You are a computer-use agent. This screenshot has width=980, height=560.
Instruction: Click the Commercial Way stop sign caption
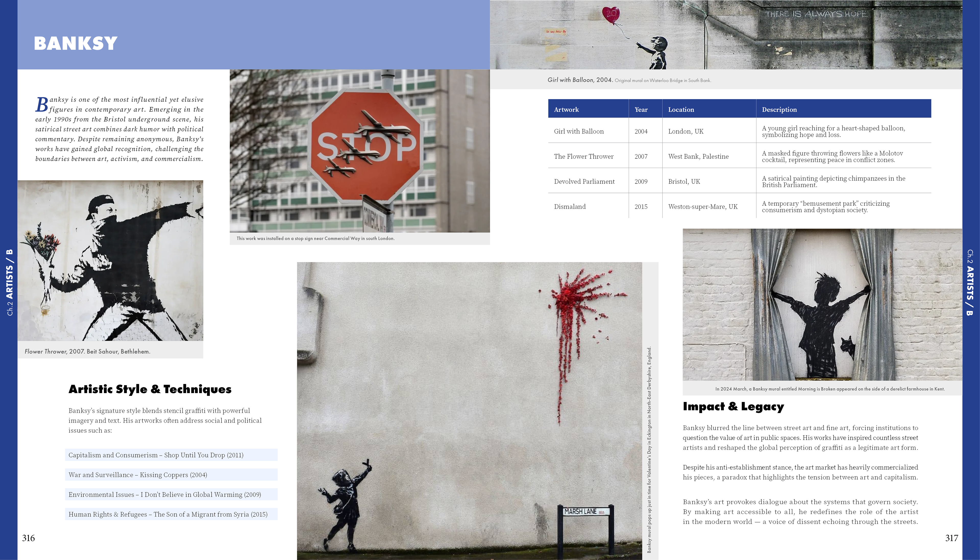316,238
